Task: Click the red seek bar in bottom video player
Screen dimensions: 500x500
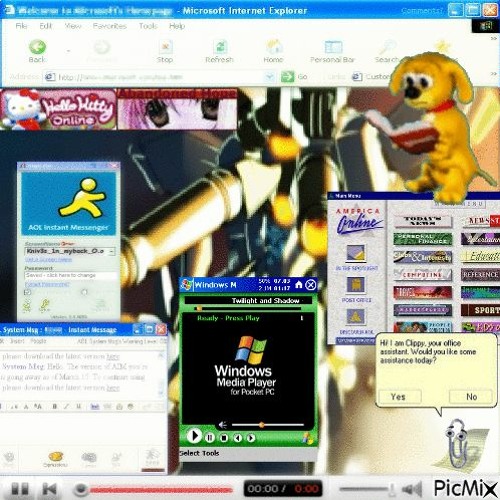Action: (161, 490)
